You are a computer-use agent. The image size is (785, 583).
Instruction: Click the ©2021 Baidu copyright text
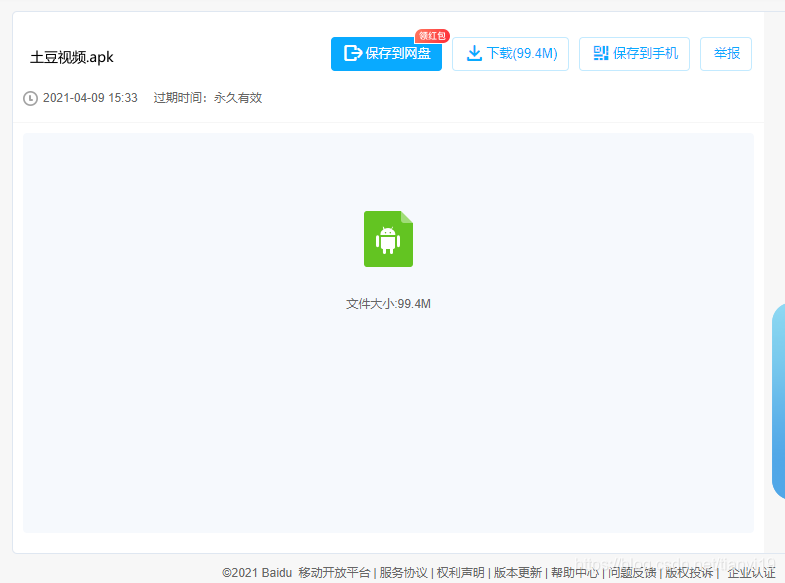[x=257, y=572]
